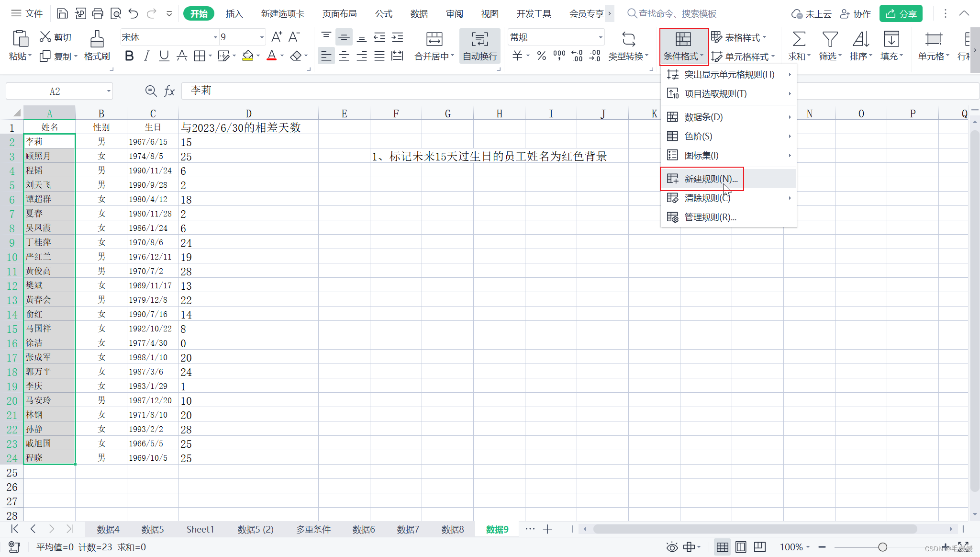Click the Fill down icon
This screenshot has height=557, width=980.
(891, 39)
